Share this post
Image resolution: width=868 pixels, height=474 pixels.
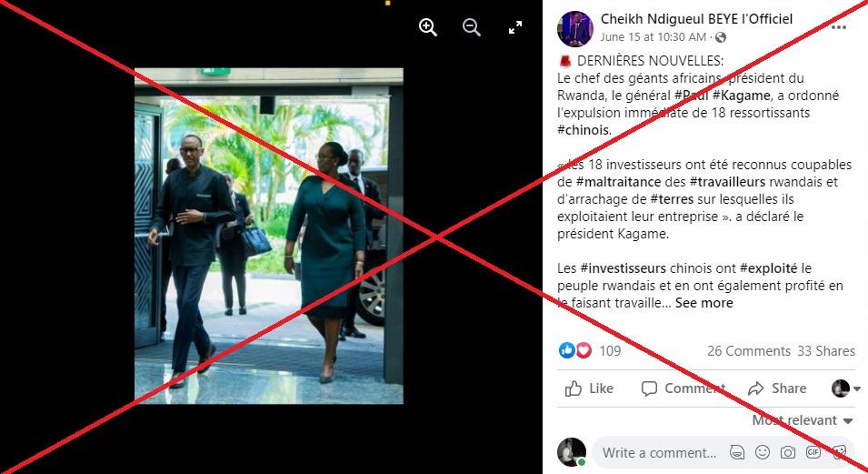(x=777, y=388)
